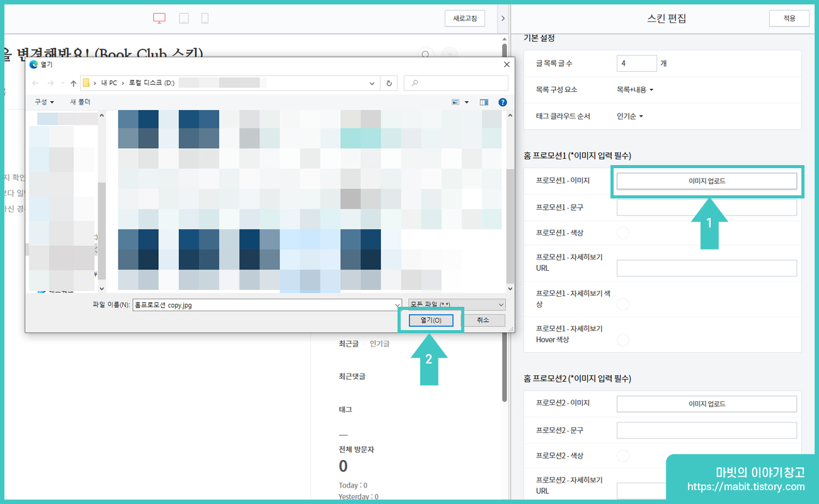
Task: Open the view options dropdown arrow
Action: (x=467, y=102)
